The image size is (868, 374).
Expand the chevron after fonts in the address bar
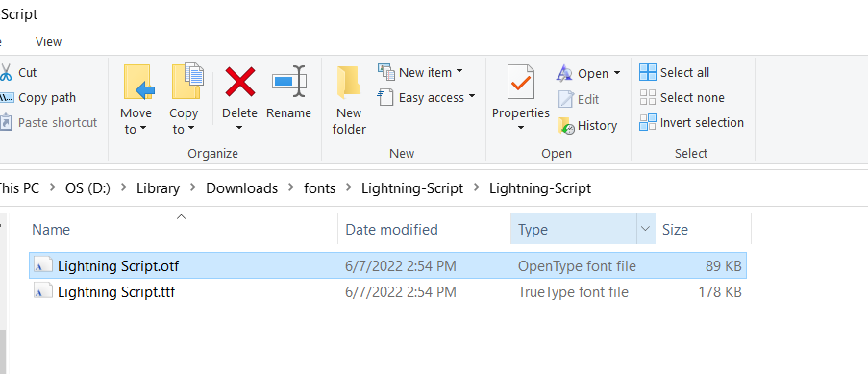click(349, 187)
